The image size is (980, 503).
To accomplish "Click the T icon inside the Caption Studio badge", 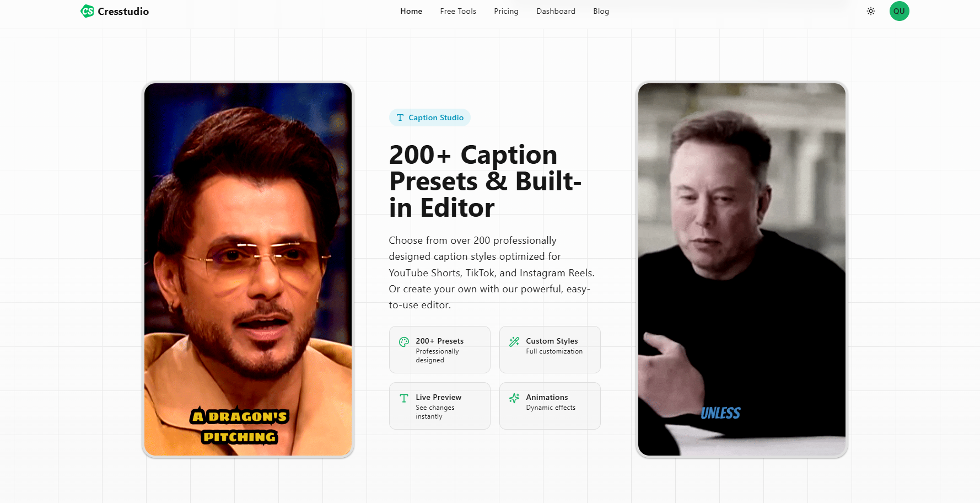I will click(x=399, y=117).
